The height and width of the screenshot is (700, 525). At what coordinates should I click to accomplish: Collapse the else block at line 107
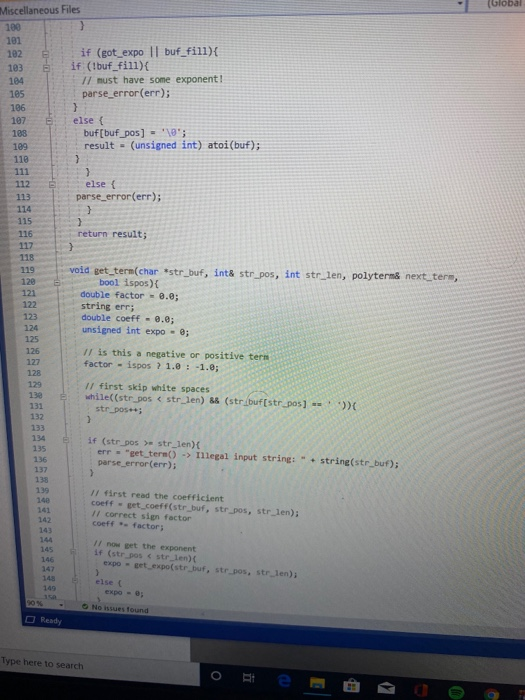tap(50, 121)
